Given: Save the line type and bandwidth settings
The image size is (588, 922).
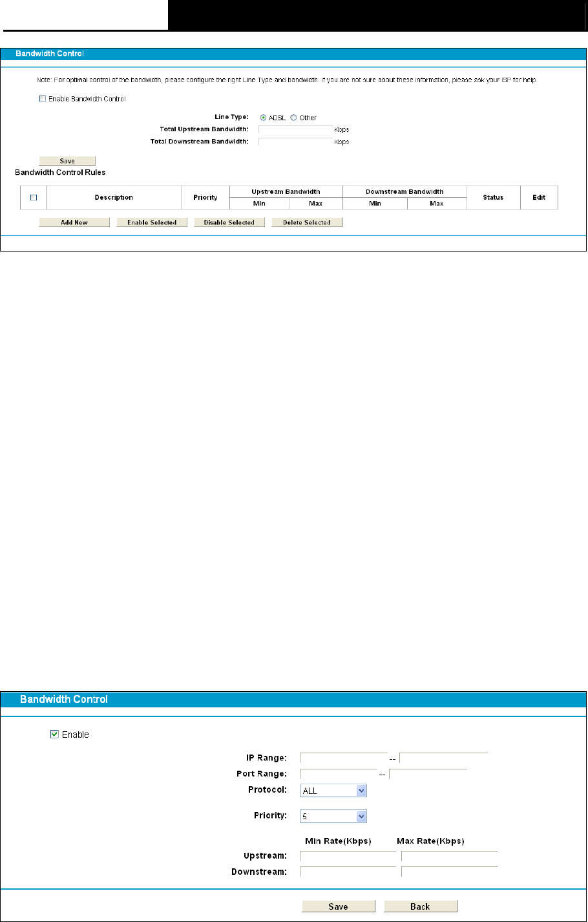Looking at the screenshot, I should [x=67, y=161].
